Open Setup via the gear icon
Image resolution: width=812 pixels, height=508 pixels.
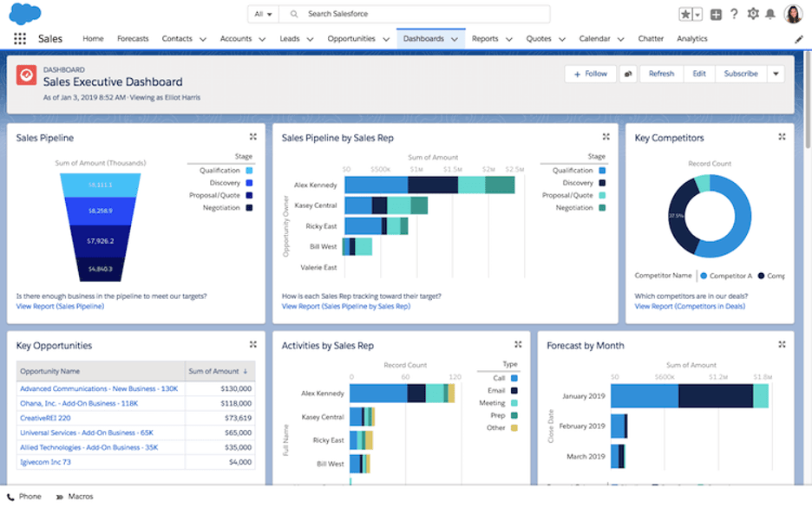tap(752, 13)
